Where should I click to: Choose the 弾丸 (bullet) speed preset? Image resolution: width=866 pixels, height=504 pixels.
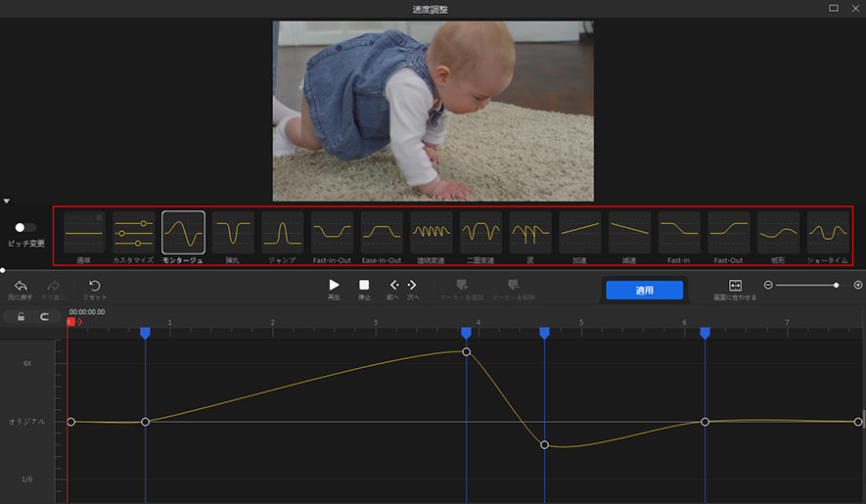pyautogui.click(x=233, y=233)
